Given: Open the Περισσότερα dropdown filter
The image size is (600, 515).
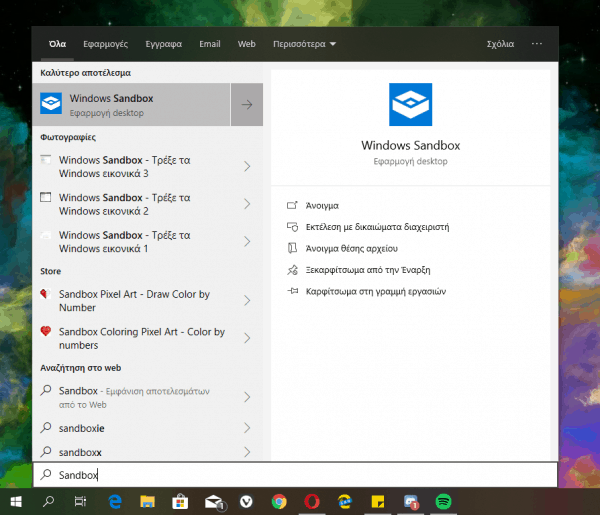Looking at the screenshot, I should 304,44.
